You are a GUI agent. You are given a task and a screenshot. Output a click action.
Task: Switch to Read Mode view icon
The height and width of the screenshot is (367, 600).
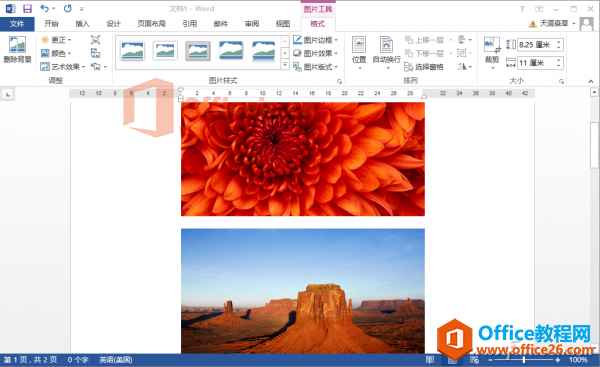[x=430, y=360]
